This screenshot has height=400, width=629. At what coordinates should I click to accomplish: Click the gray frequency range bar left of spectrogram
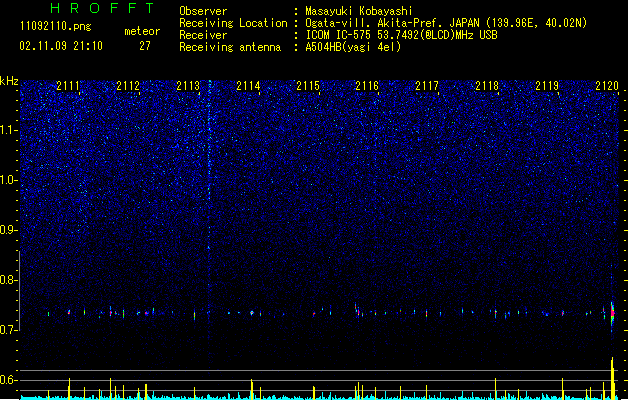pyautogui.click(x=19, y=290)
